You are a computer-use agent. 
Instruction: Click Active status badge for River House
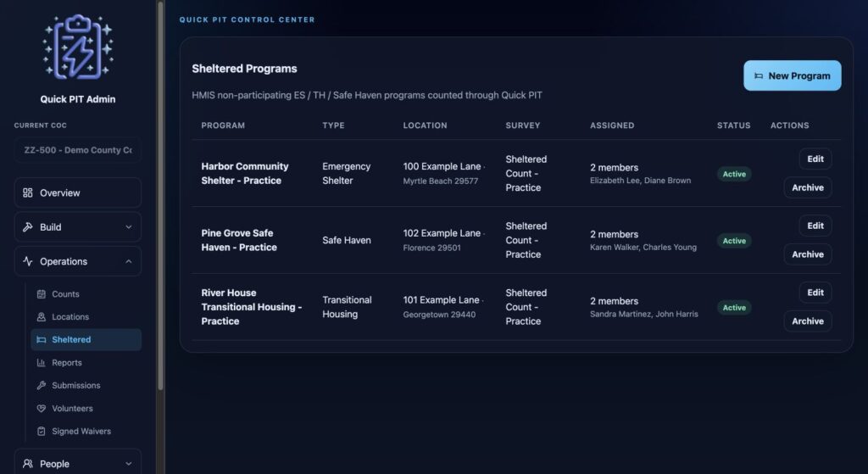[x=734, y=307]
